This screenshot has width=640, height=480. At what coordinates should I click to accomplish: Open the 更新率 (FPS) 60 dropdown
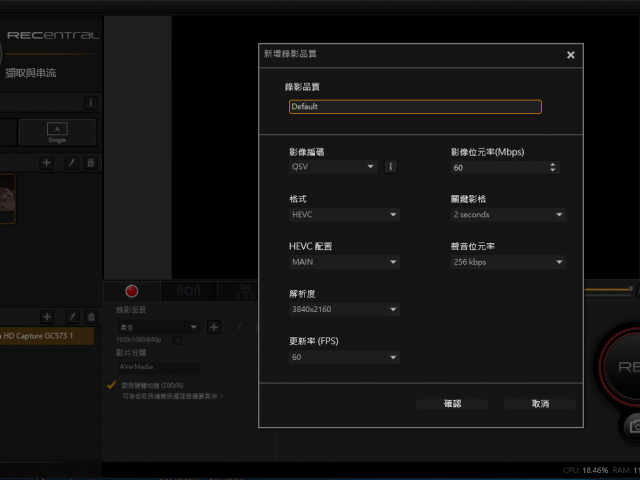click(x=344, y=357)
